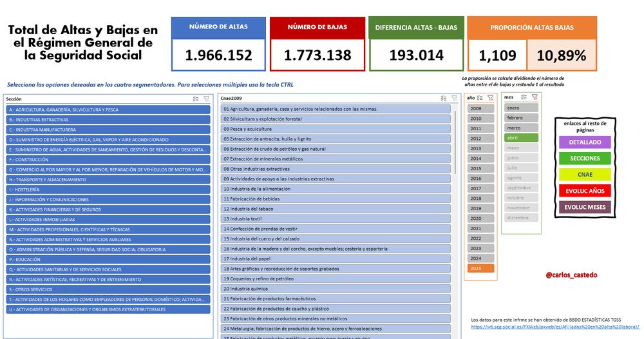This screenshot has width=644, height=339.
Task: Select CNAE 12 Industria del tabaco
Action: 336,209
